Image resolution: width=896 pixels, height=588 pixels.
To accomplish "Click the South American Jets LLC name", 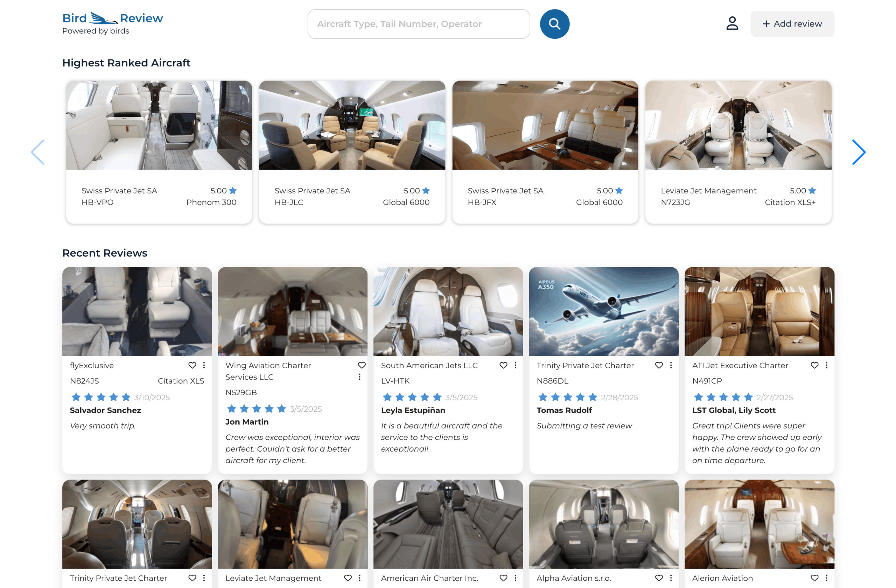I will [x=429, y=365].
